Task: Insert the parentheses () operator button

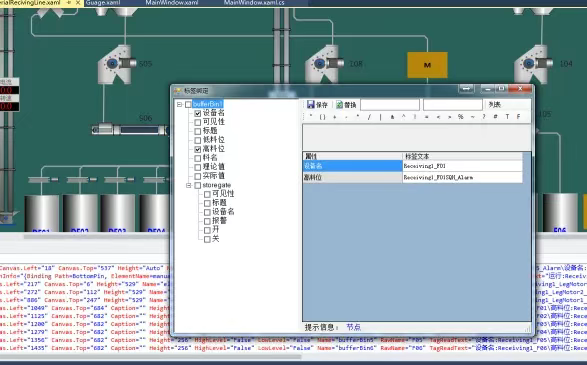Action: 322,117
